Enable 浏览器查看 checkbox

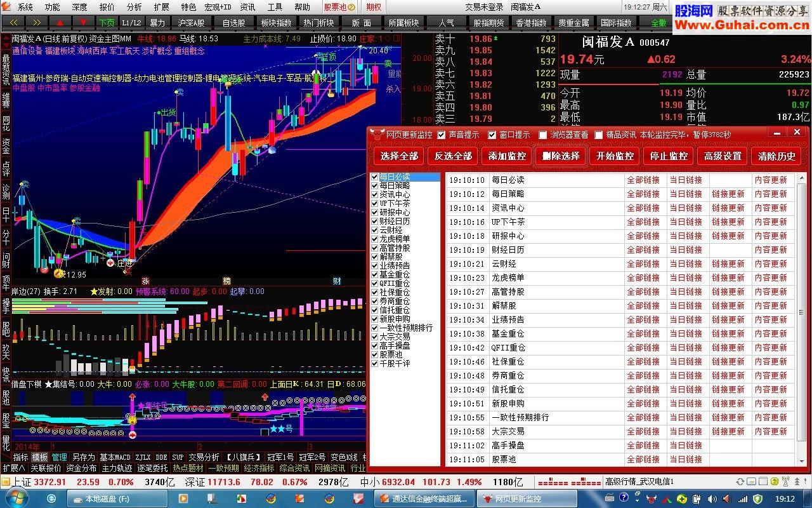tap(542, 135)
